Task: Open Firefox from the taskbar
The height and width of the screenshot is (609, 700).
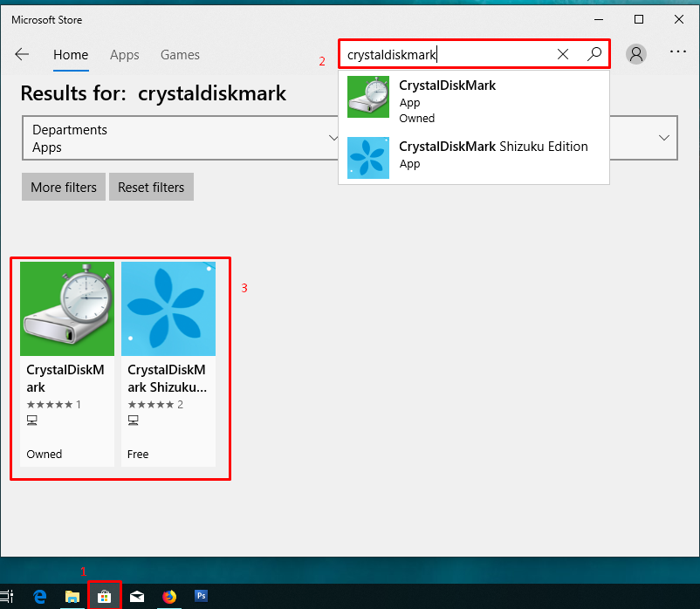Action: [169, 596]
